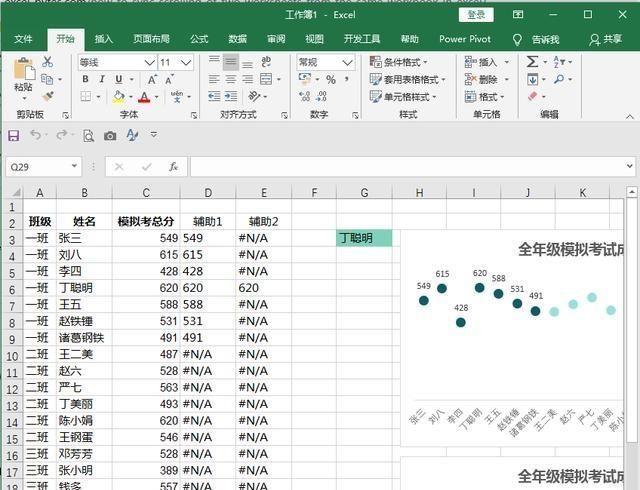Viewport: 640px width, 490px height.
Task: Click the Save icon in quick toolbar
Action: coord(13,135)
